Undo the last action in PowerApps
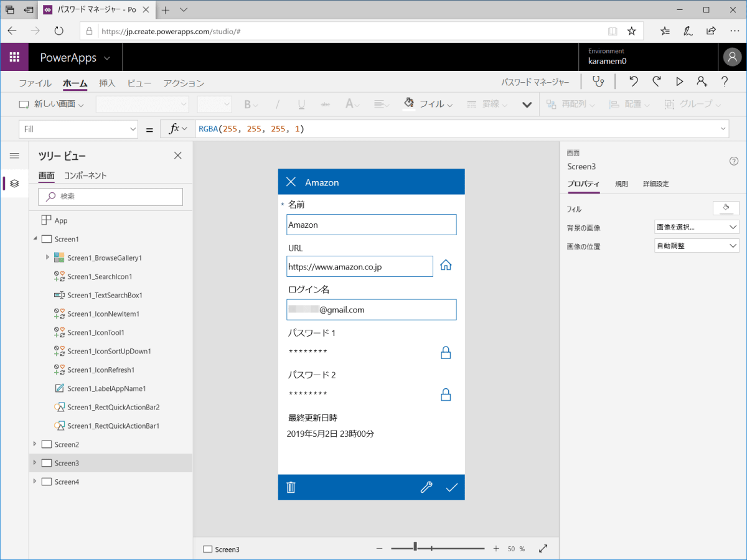Viewport: 747px width, 560px height. coord(633,82)
